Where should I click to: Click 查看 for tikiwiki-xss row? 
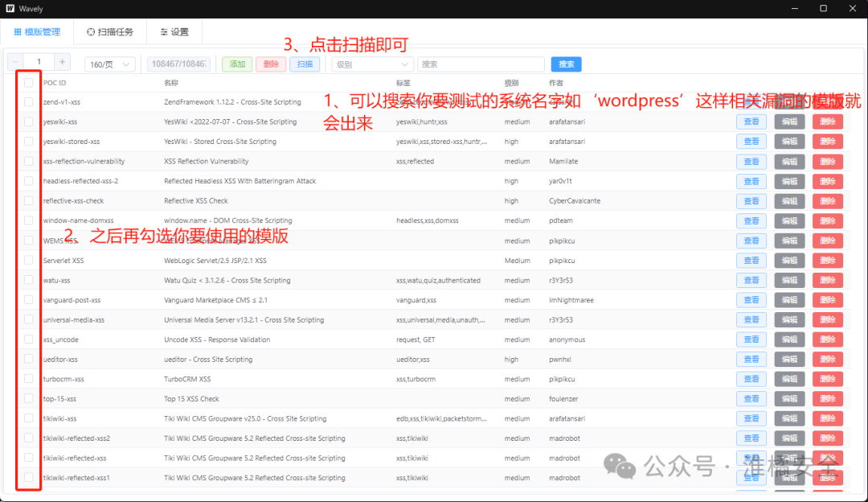[751, 418]
